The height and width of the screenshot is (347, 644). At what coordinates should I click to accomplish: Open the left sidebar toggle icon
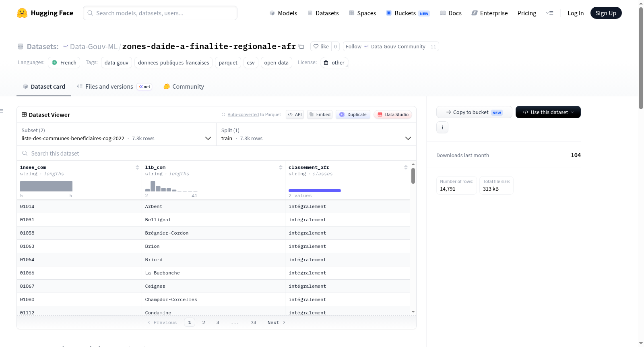pyautogui.click(x=2, y=111)
